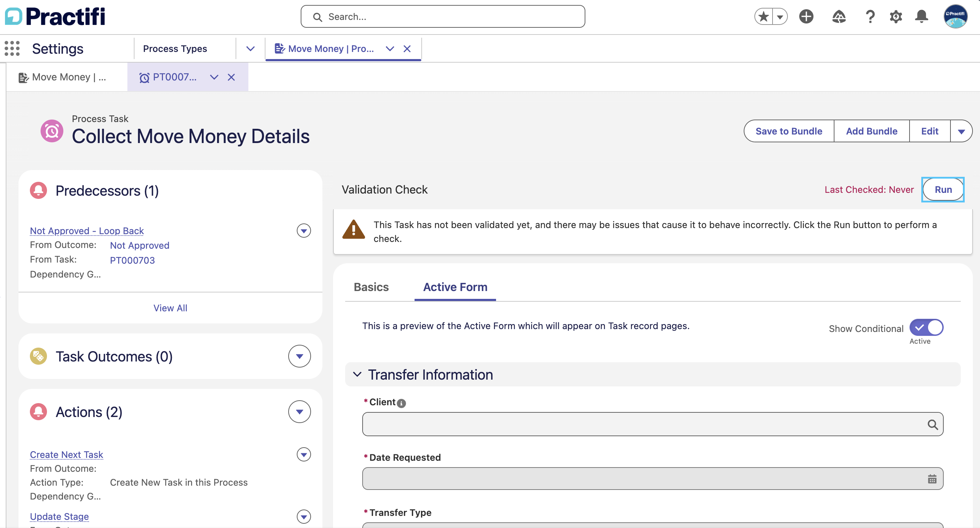Open the Help question mark
980x528 pixels.
click(x=870, y=17)
